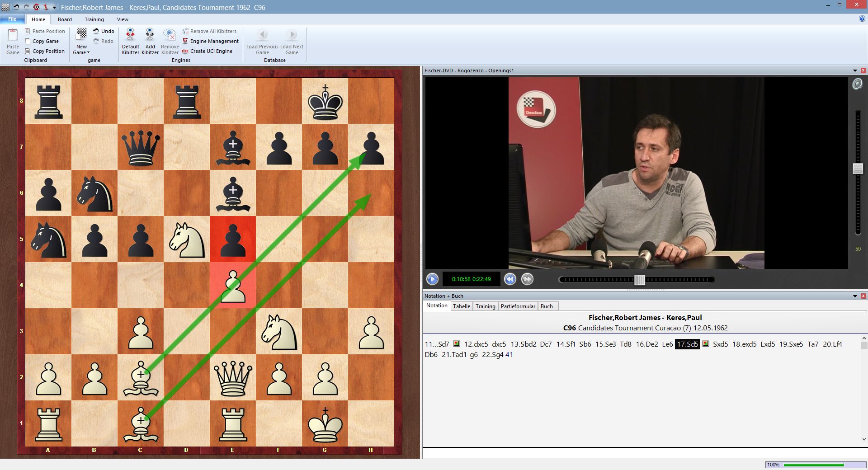The width and height of the screenshot is (868, 470).
Task: Open the File menu
Action: pyautogui.click(x=12, y=19)
